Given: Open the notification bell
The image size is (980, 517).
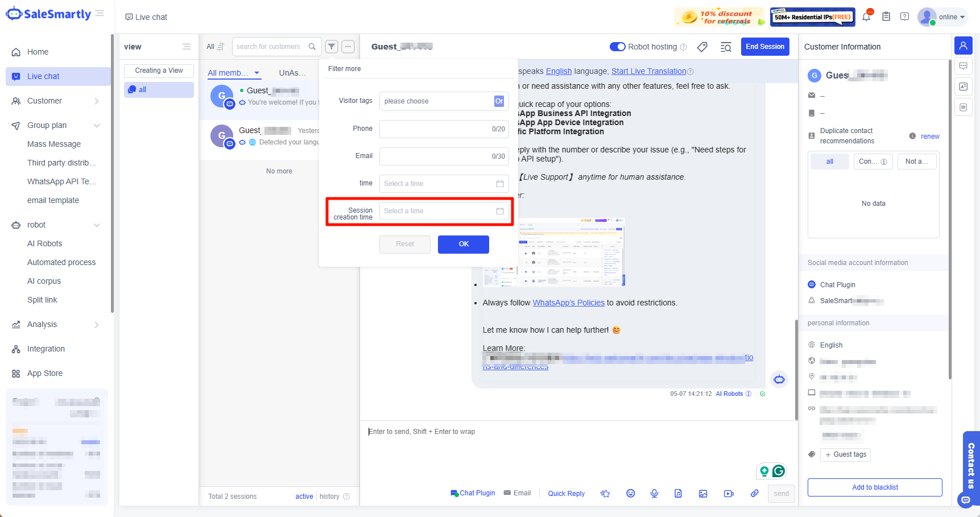Looking at the screenshot, I should coord(866,17).
